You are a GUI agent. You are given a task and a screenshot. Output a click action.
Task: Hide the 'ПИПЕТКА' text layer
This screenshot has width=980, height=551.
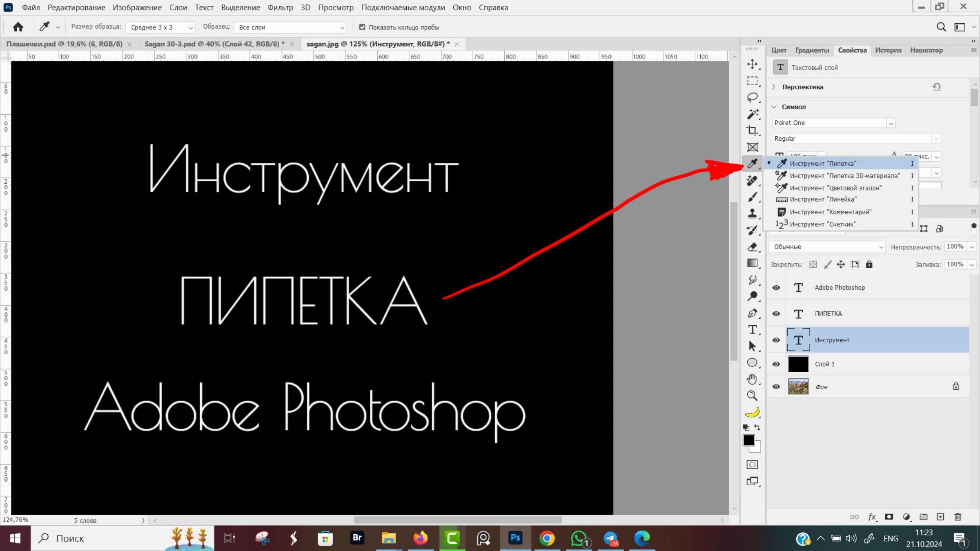pyautogui.click(x=776, y=313)
